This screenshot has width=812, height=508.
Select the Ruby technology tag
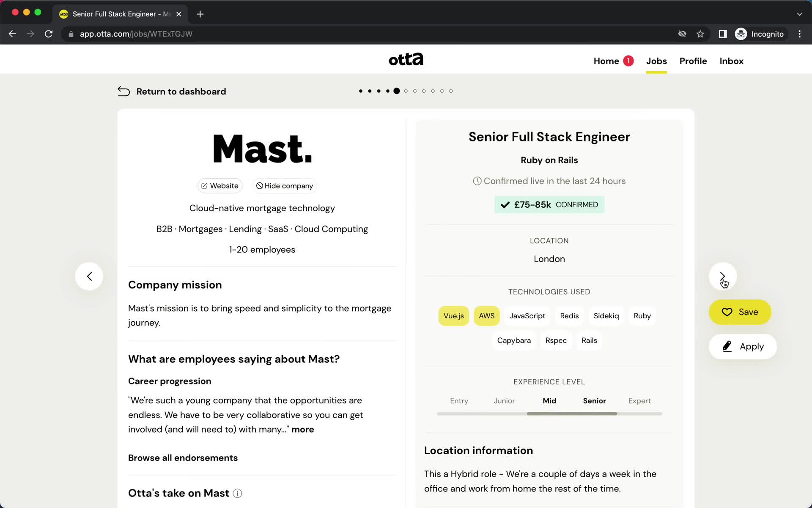(642, 316)
